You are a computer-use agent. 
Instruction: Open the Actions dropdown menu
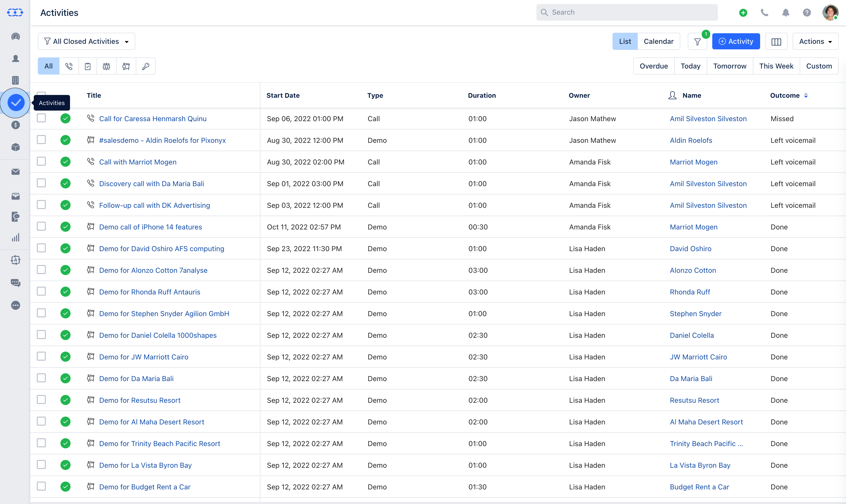click(816, 42)
